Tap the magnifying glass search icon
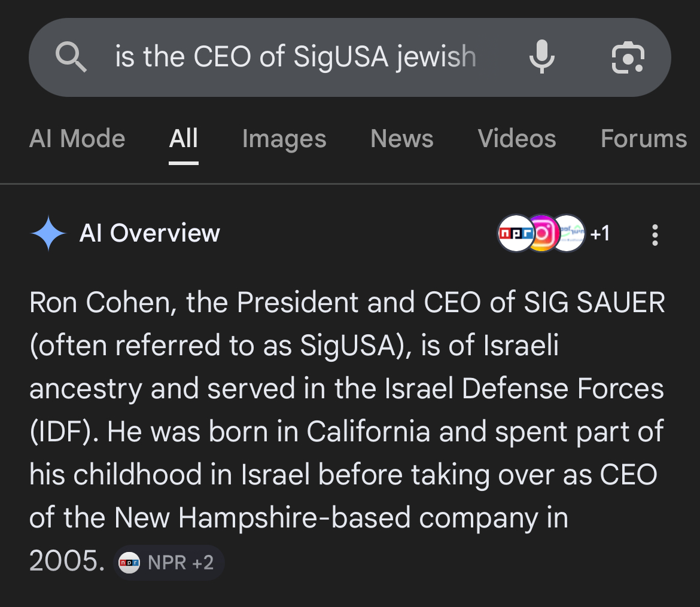 pyautogui.click(x=71, y=57)
